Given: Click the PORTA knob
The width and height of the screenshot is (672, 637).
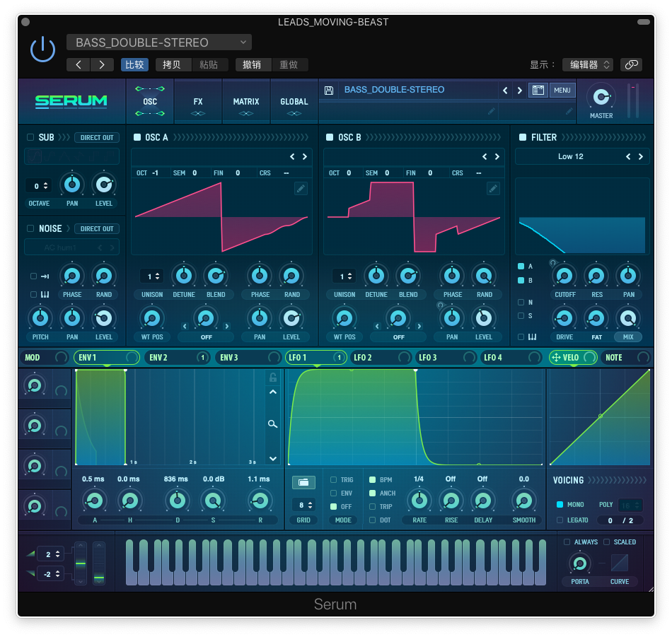Looking at the screenshot, I should click(580, 563).
